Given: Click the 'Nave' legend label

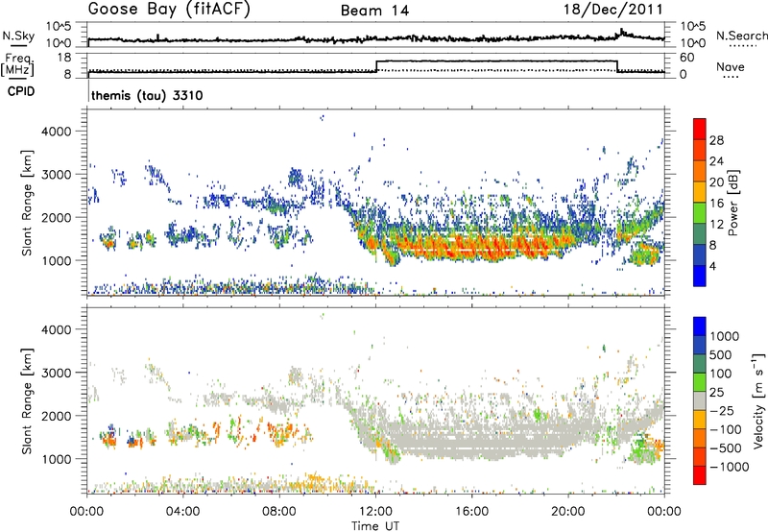Looking at the screenshot, I should pos(731,66).
